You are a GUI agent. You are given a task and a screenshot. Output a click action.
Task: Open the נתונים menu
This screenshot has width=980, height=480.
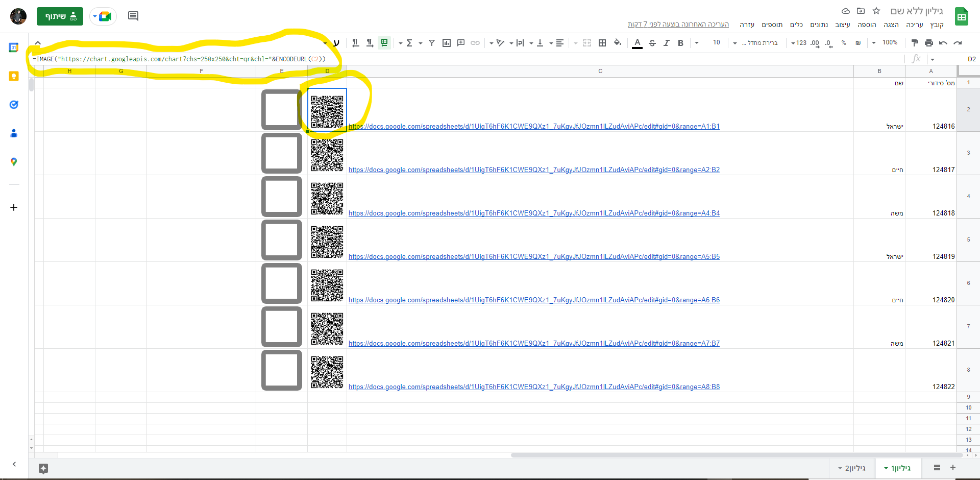(x=819, y=25)
